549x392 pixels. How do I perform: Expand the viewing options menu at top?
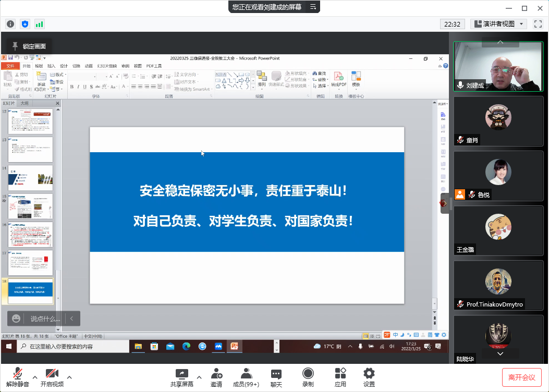tap(313, 7)
